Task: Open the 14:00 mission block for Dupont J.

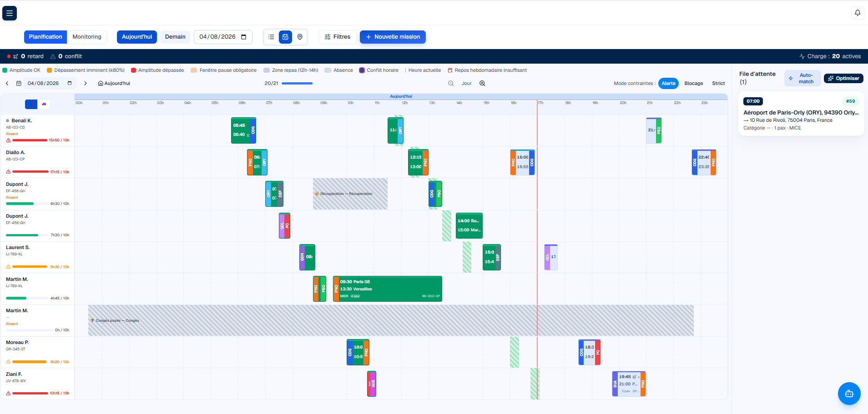Action: click(x=469, y=225)
